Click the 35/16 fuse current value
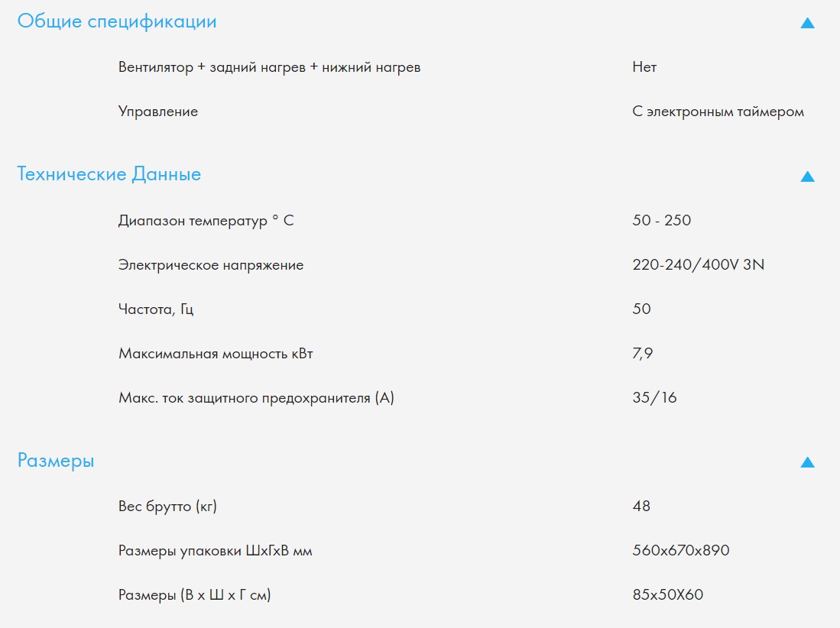Screen dimensions: 840x628 coord(654,398)
